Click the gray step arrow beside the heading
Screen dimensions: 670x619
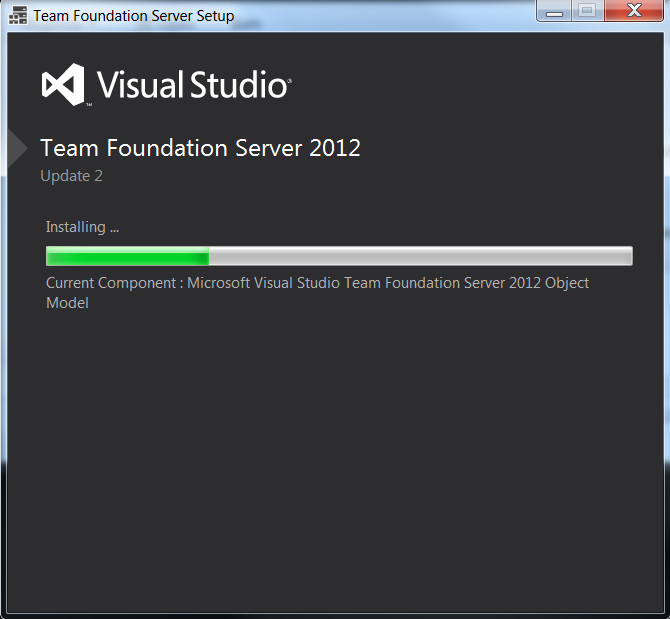point(18,148)
